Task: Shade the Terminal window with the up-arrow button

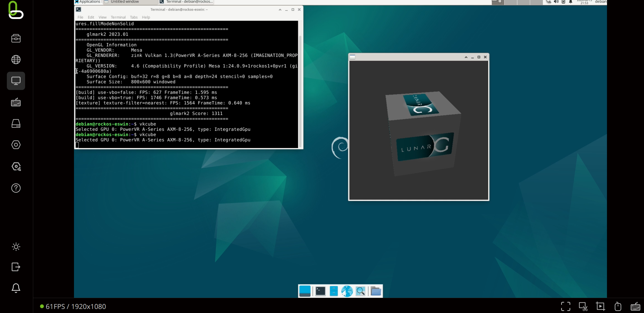Action: pos(280,10)
